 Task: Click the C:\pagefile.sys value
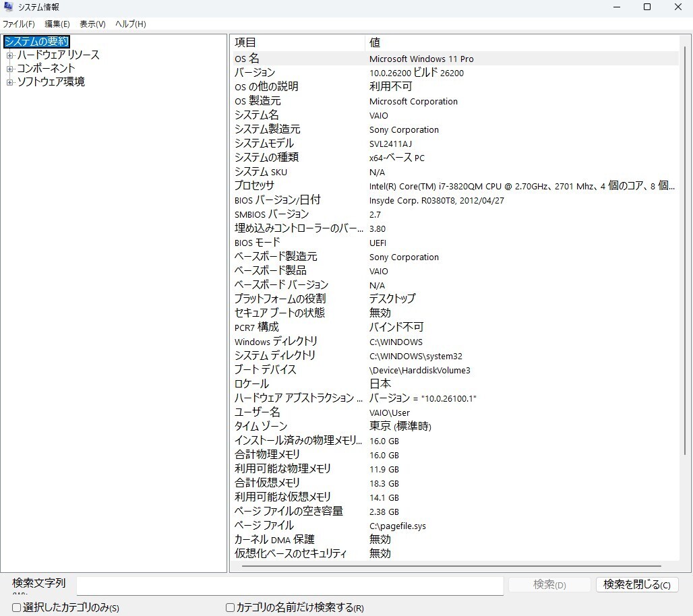[398, 526]
